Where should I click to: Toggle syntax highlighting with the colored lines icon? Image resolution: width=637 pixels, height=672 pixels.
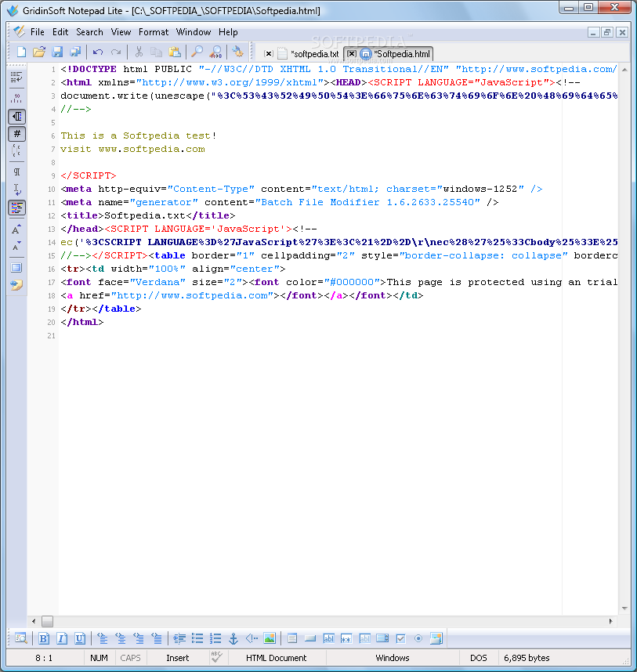pyautogui.click(x=16, y=208)
